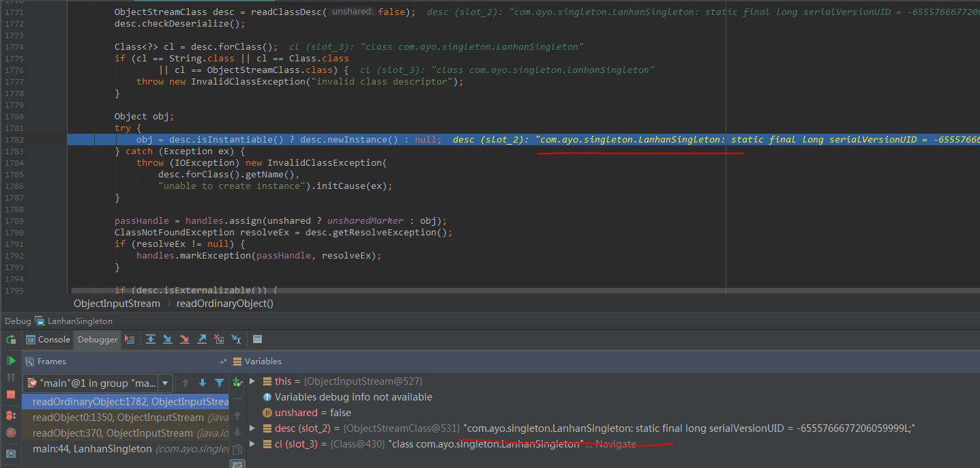Step out of current method
980x468 pixels.
[202, 339]
